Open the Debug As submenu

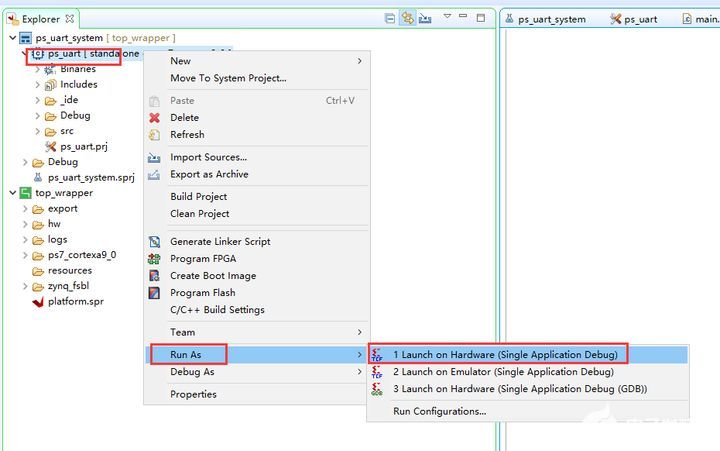click(257, 372)
